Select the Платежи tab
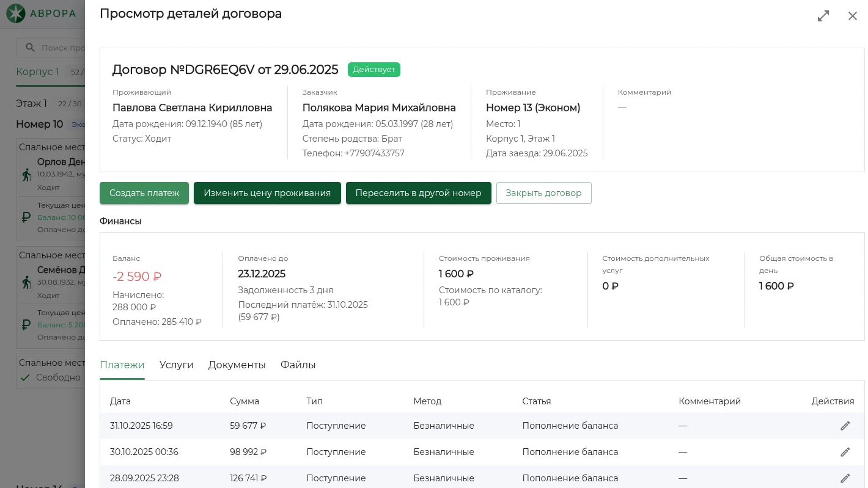 coord(122,365)
